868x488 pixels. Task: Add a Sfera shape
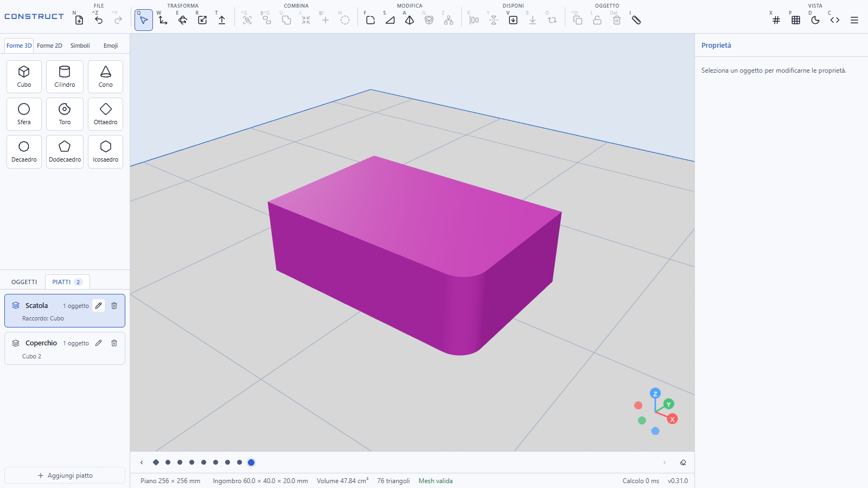tap(24, 114)
